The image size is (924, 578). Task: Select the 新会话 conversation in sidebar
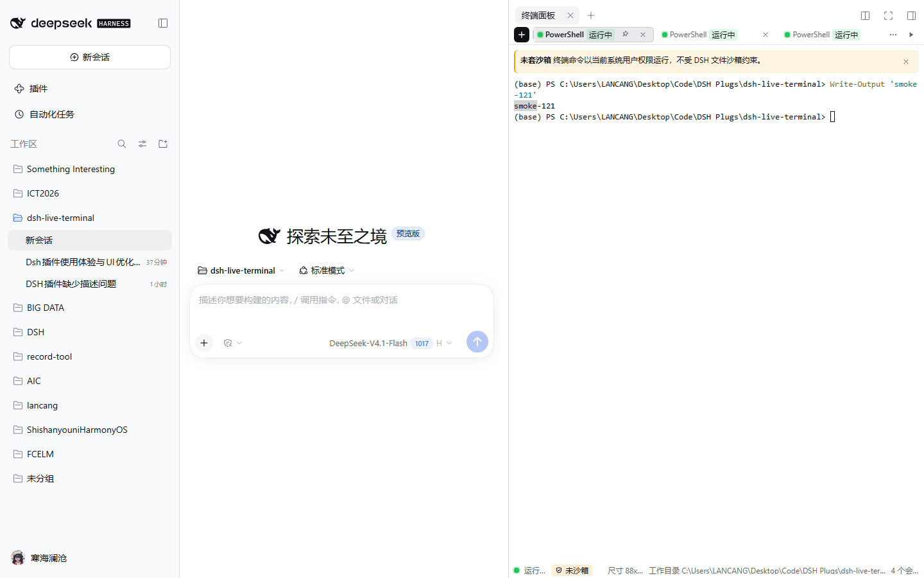[90, 240]
